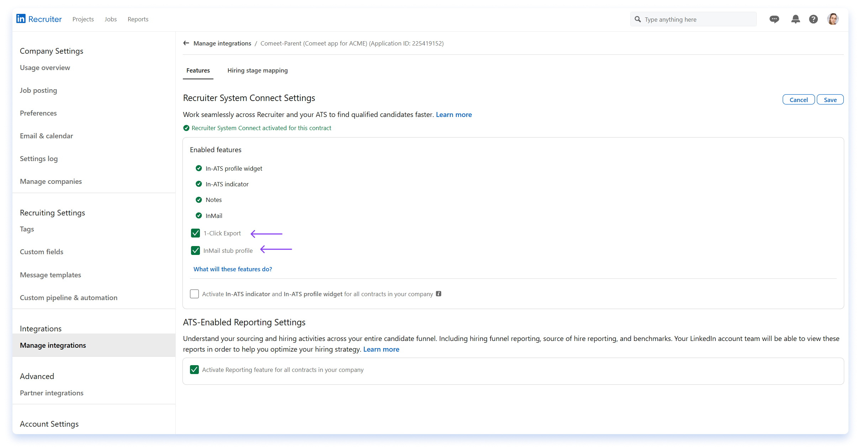Switch to Hiring stage mapping tab
868x448 pixels.
coord(258,70)
